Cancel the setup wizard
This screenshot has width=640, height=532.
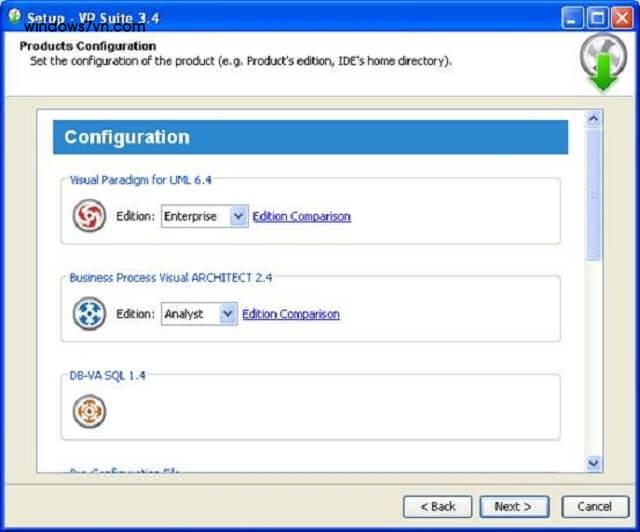click(595, 507)
